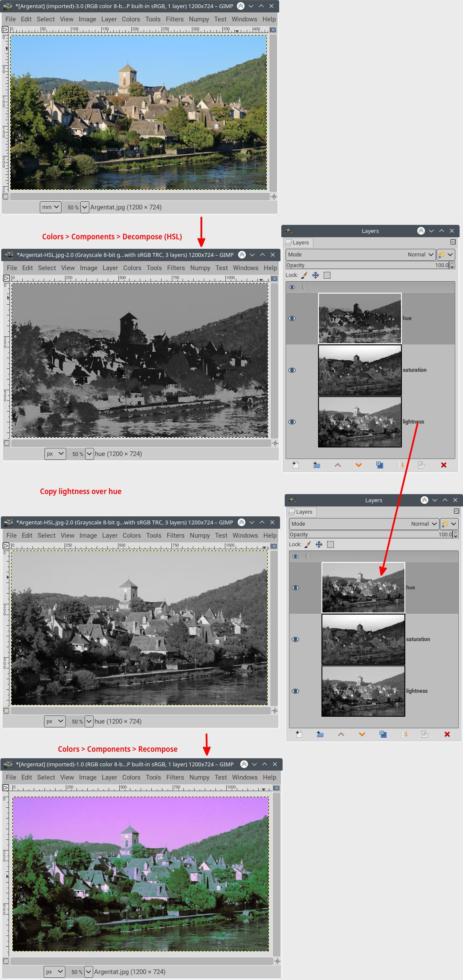The height and width of the screenshot is (980, 463).
Task: Duplicate layer in upper Layers dialog
Action: (380, 465)
